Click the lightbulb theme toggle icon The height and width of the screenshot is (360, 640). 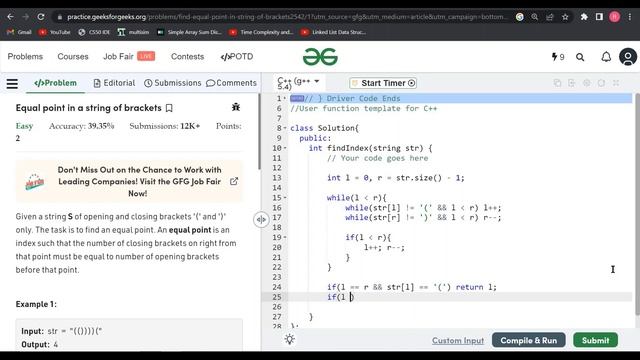(290, 339)
